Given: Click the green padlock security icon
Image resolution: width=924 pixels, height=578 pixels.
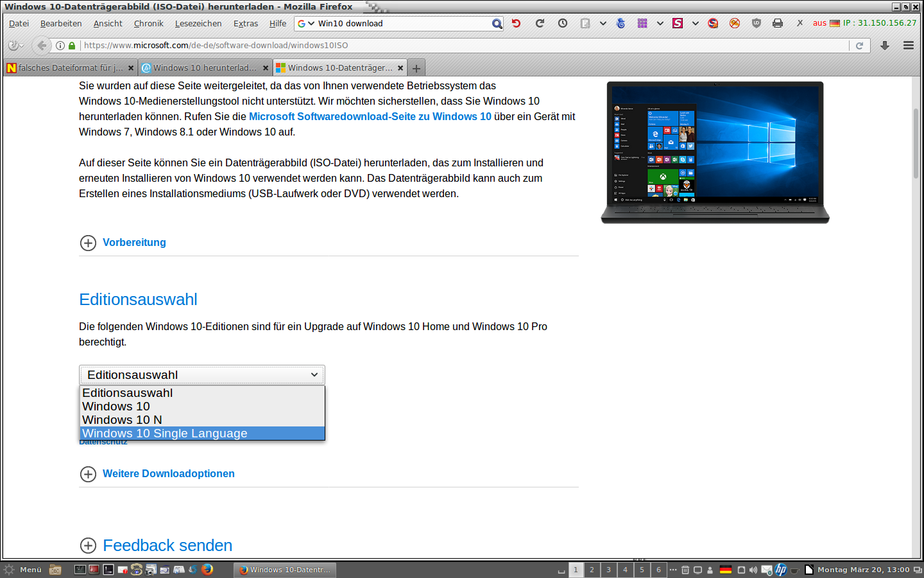Looking at the screenshot, I should (72, 46).
